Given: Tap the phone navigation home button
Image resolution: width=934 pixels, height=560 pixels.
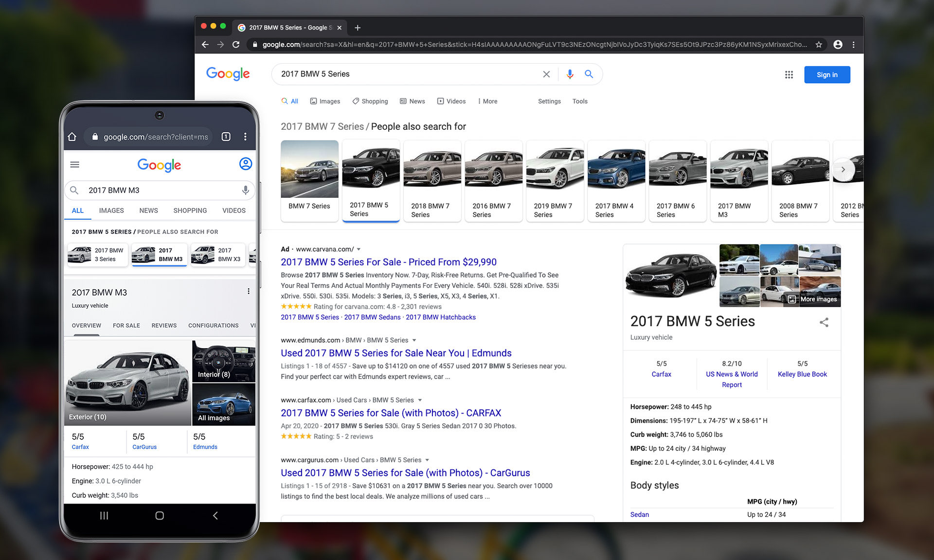Looking at the screenshot, I should pos(160,515).
